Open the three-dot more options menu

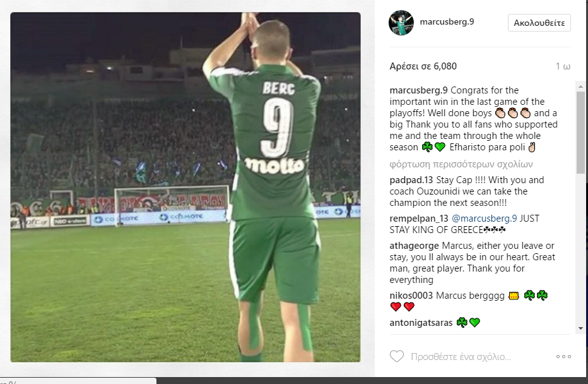(563, 357)
